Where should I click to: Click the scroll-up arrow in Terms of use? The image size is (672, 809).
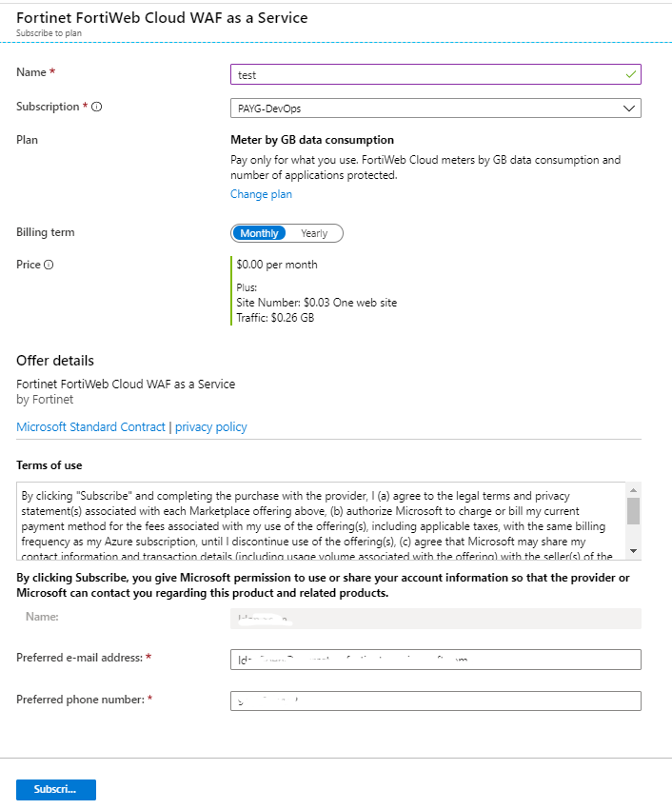pyautogui.click(x=633, y=490)
